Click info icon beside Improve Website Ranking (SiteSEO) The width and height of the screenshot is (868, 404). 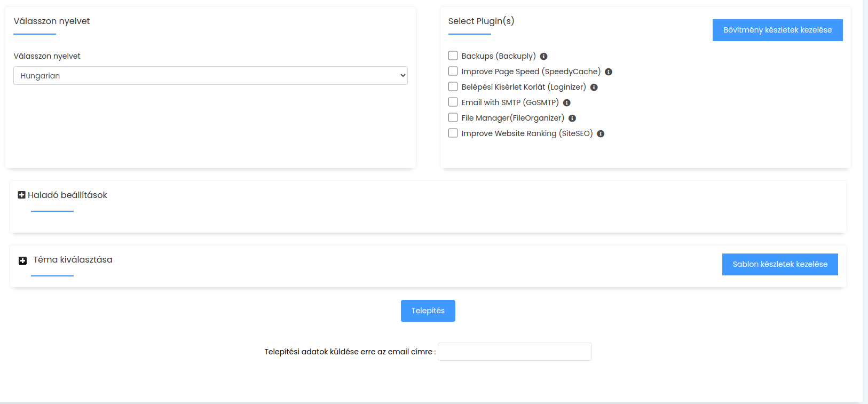[x=601, y=134]
